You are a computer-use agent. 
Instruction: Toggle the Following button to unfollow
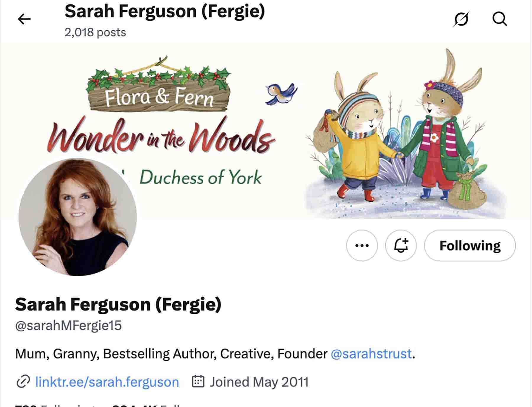(470, 245)
